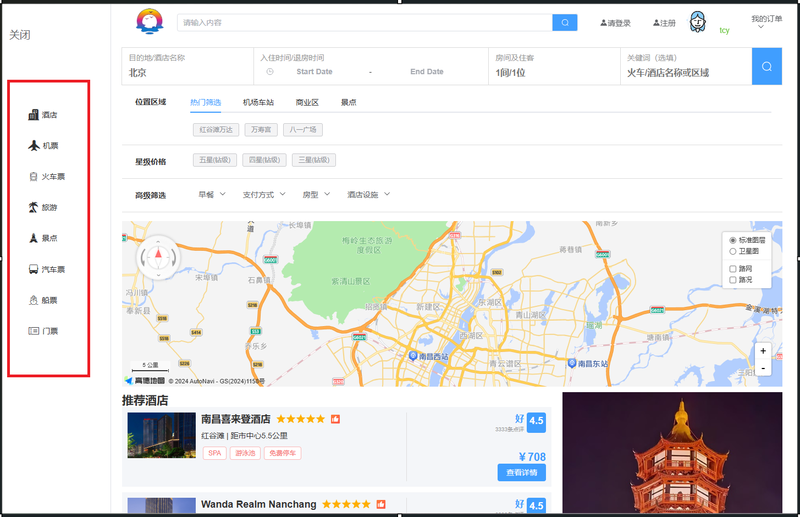Open the 门票 admission ticket icon

[x=34, y=331]
